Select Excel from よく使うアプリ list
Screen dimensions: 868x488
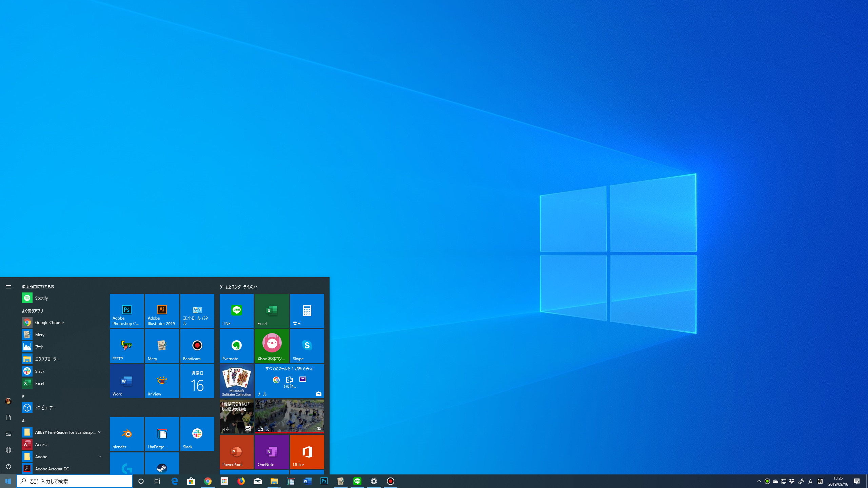[39, 383]
